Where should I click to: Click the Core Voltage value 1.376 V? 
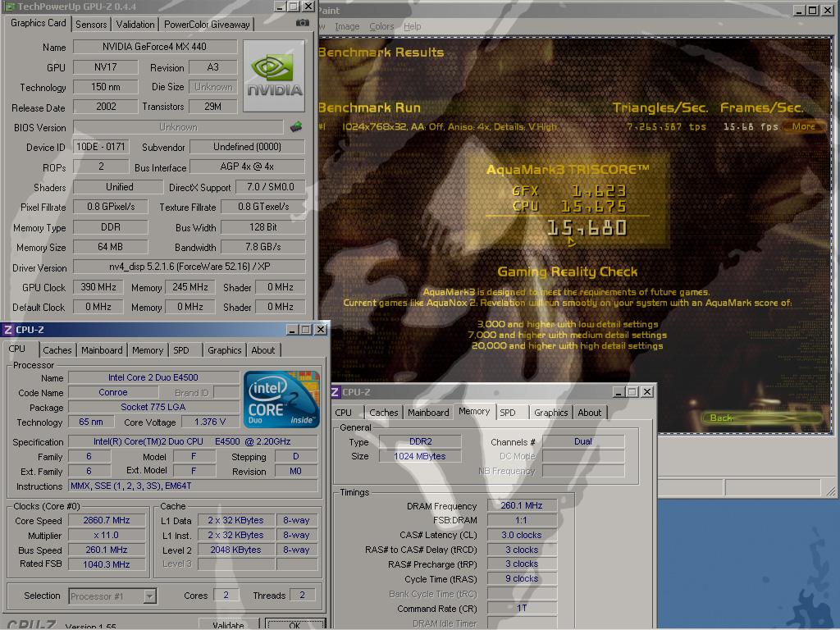tap(210, 422)
